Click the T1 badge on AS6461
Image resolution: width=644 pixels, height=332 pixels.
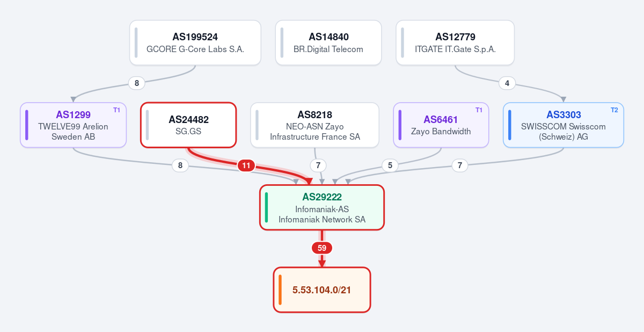(x=479, y=110)
